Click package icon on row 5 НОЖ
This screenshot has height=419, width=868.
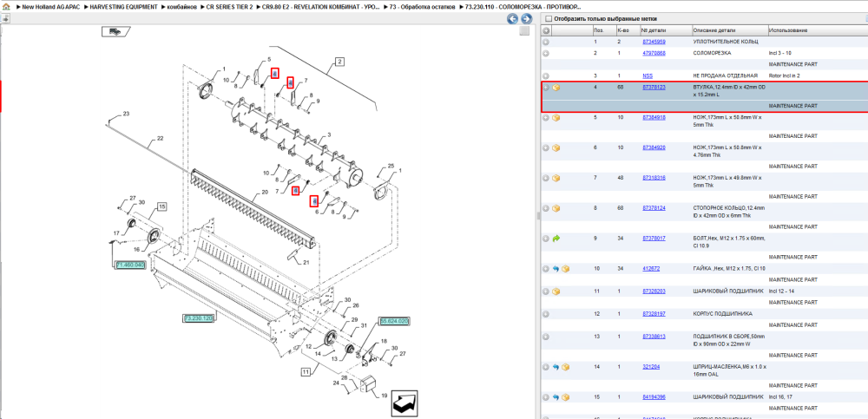(556, 118)
